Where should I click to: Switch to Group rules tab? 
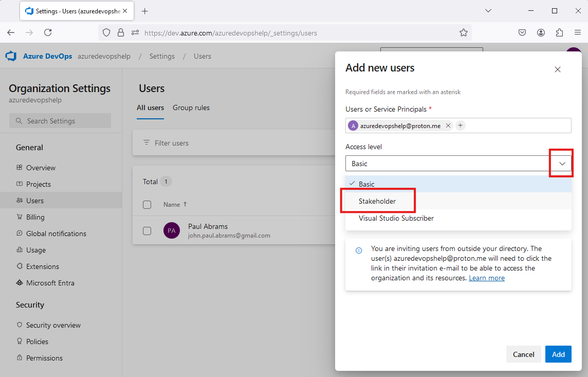coord(191,107)
